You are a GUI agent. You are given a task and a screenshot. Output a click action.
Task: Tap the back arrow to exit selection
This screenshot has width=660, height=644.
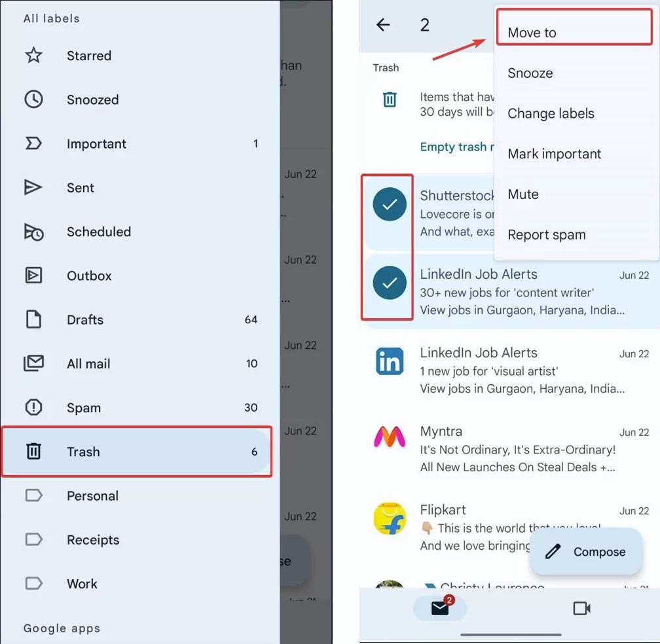click(384, 25)
